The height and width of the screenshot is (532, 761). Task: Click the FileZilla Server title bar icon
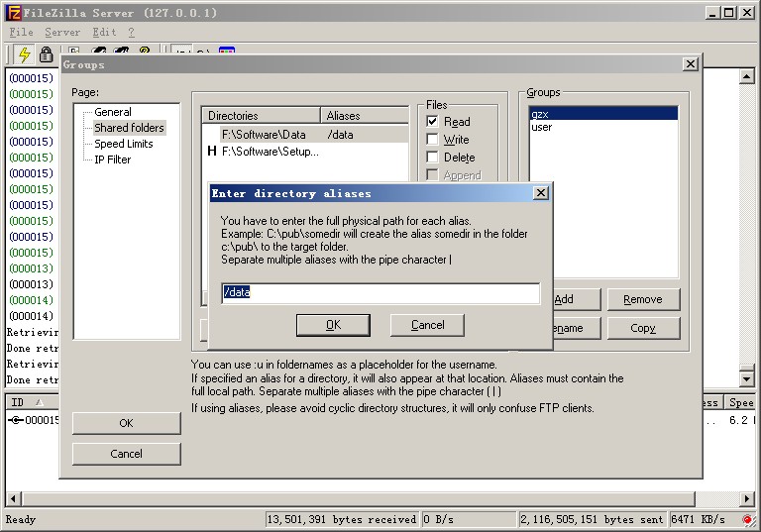[x=14, y=13]
